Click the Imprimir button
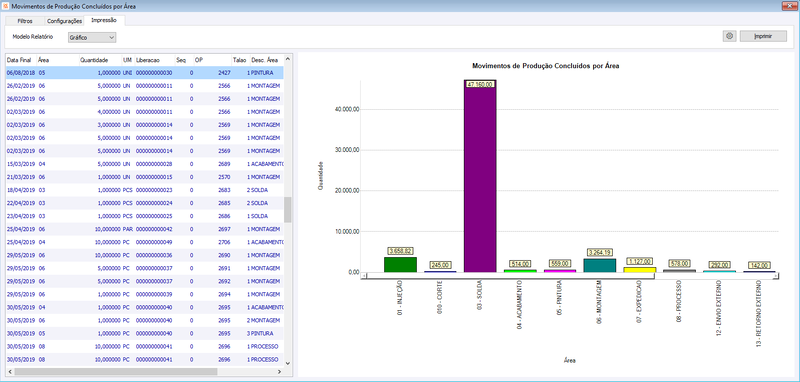Image resolution: width=800 pixels, height=382 pixels. [763, 36]
